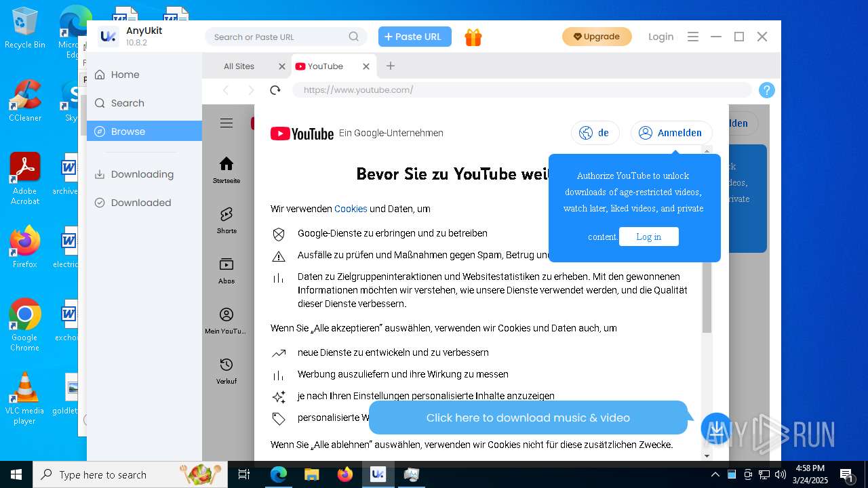Close the YouTube tab
The image size is (868, 488).
(366, 66)
